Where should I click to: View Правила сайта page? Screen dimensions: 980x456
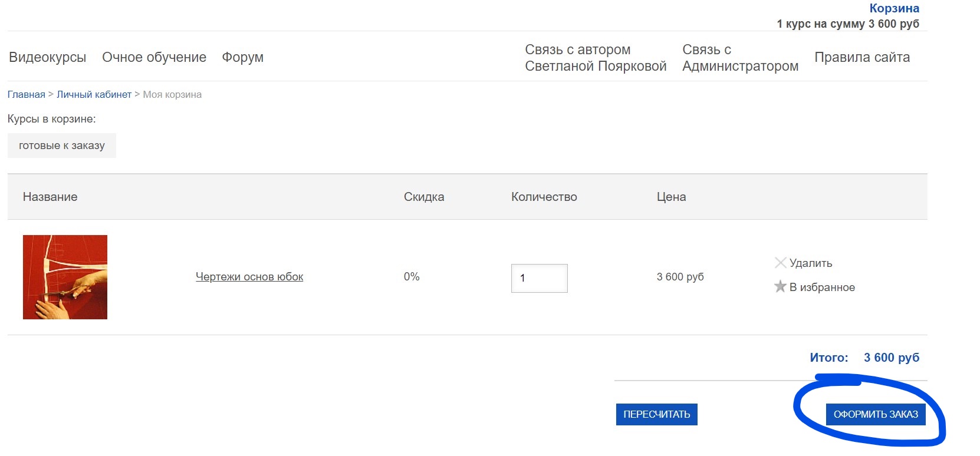pyautogui.click(x=861, y=57)
